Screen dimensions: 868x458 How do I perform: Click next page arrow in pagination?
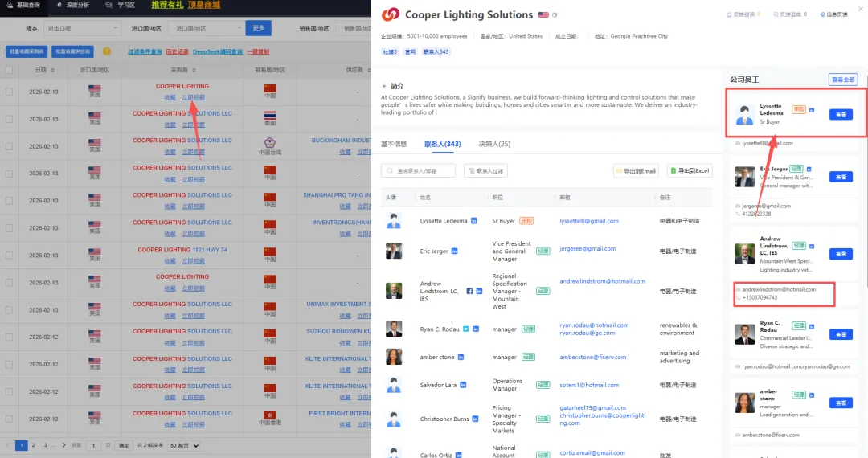(63, 445)
